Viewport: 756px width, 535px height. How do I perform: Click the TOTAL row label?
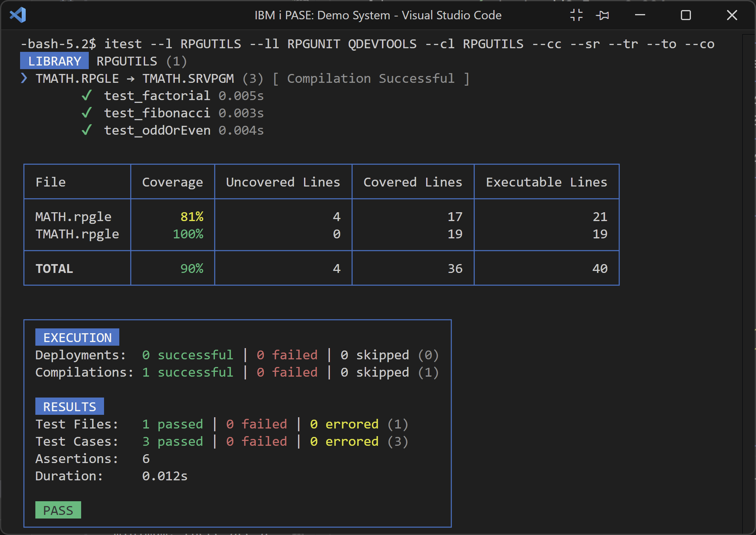point(54,269)
